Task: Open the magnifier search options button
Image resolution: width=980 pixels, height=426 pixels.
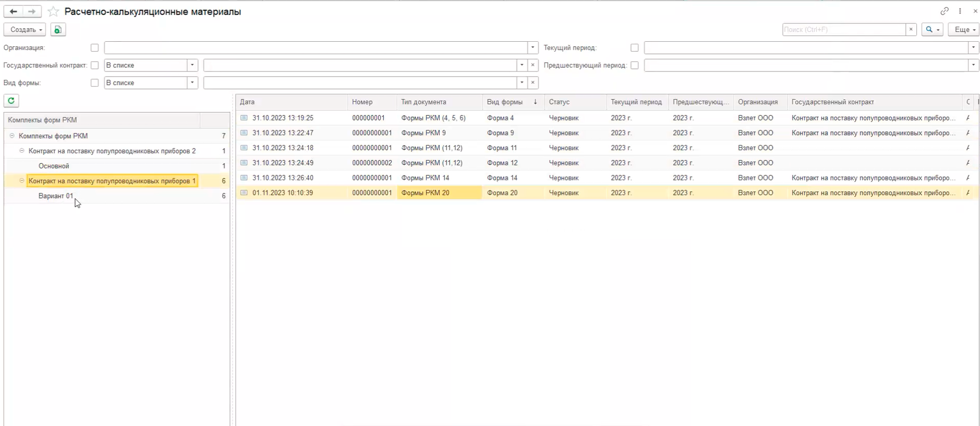Action: 932,30
